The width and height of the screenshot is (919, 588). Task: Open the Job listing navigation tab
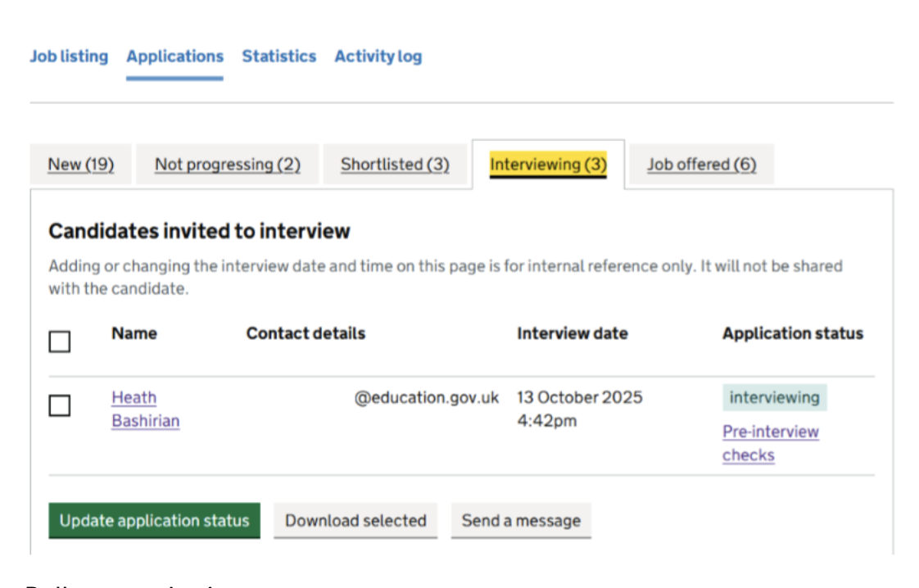69,57
